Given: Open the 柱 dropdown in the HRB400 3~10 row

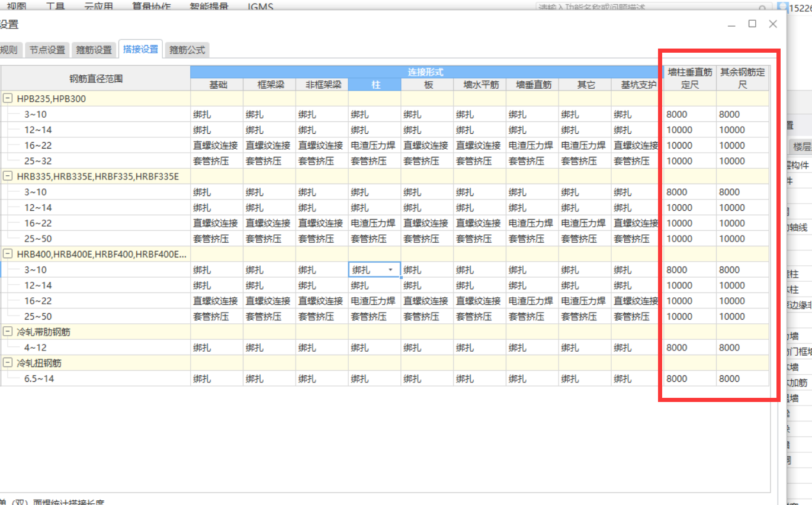Looking at the screenshot, I should click(390, 270).
